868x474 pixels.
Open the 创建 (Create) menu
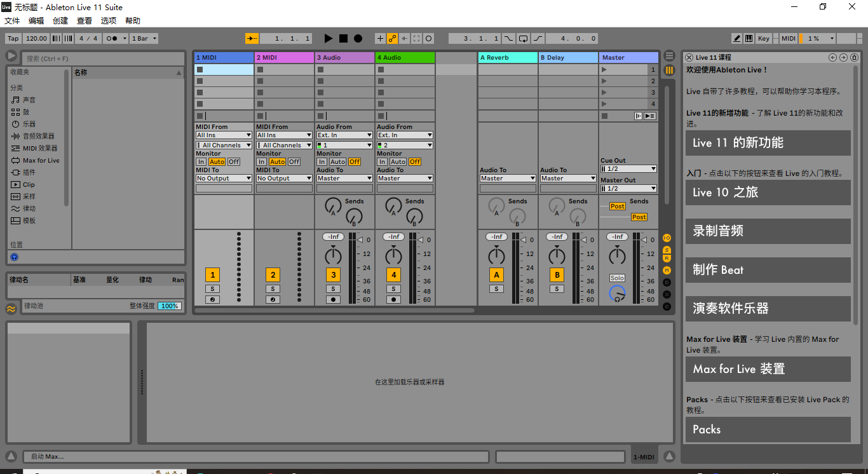[60, 21]
